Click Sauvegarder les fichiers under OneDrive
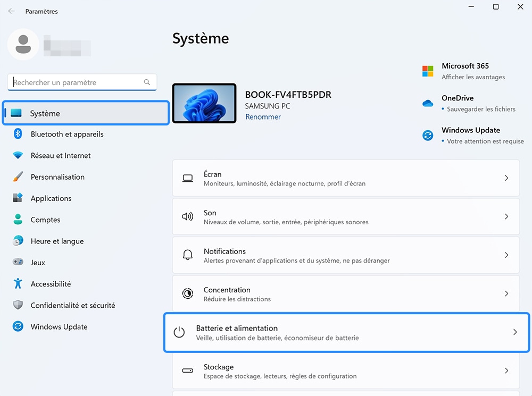This screenshot has height=396, width=532. click(x=481, y=109)
